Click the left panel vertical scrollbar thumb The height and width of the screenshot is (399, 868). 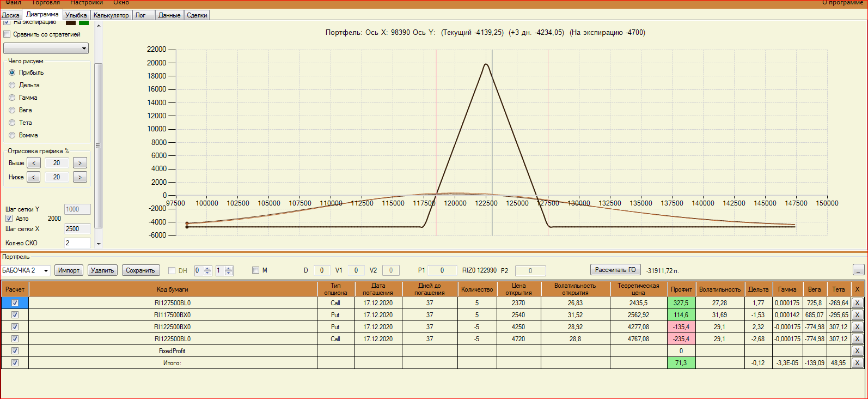click(x=99, y=146)
